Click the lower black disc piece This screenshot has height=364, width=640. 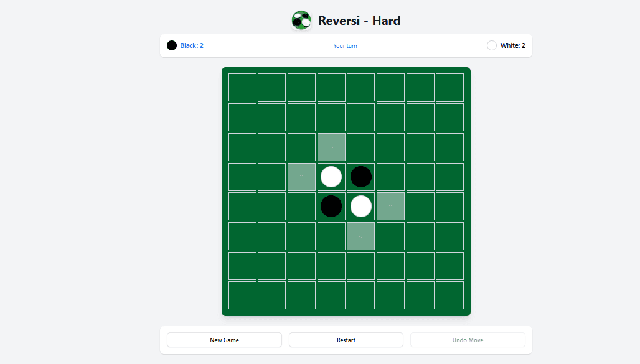tap(331, 206)
